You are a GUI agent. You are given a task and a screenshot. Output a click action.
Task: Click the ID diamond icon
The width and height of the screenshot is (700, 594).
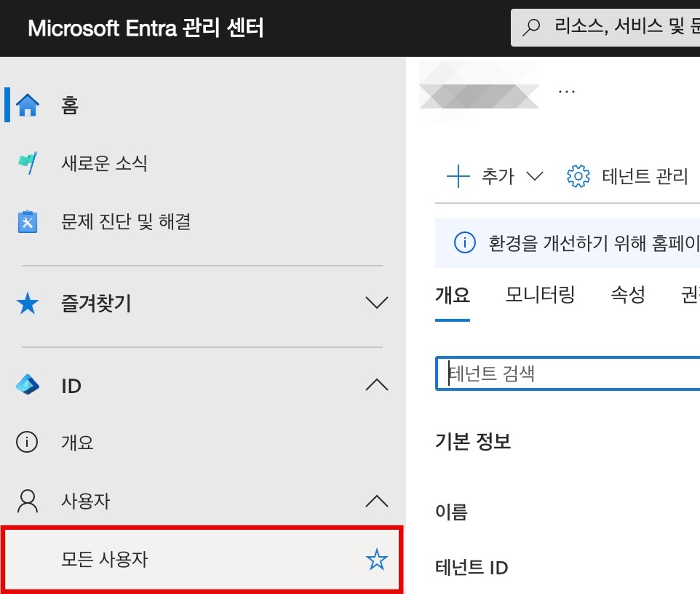click(28, 385)
